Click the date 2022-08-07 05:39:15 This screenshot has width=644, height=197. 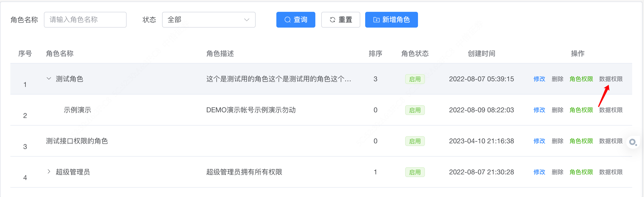481,79
